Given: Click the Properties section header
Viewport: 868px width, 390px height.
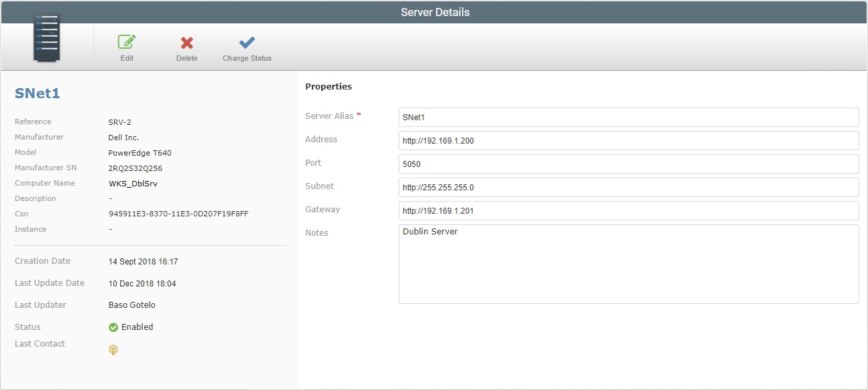Looking at the screenshot, I should click(329, 86).
